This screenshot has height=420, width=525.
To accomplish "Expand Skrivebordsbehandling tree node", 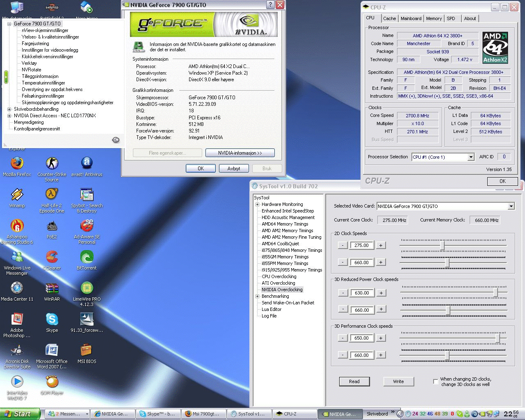I will 9,109.
